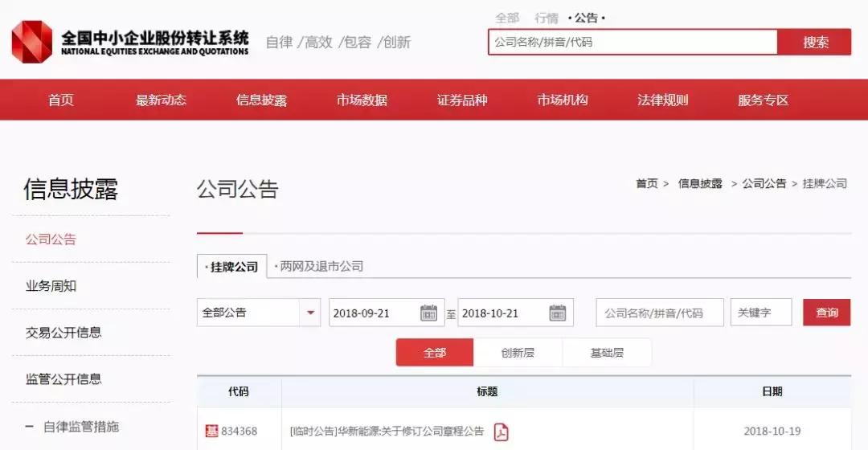Image resolution: width=868 pixels, height=450 pixels.
Task: Click the 全国中小企业股份转让系统 site title
Action: pyautogui.click(x=154, y=39)
